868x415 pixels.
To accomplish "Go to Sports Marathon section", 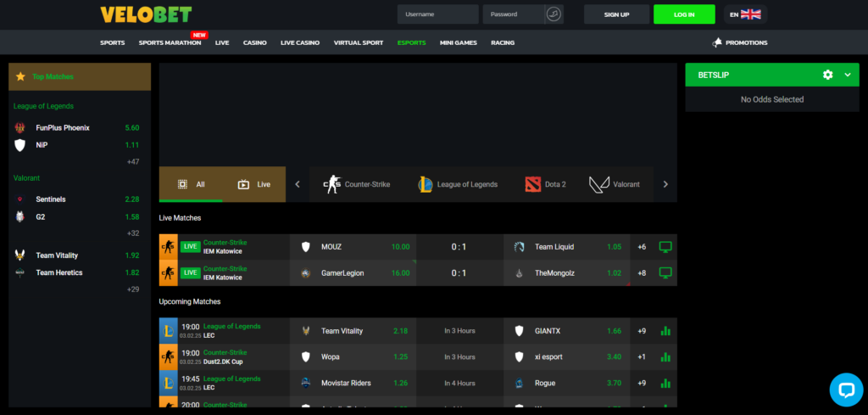I will tap(170, 42).
